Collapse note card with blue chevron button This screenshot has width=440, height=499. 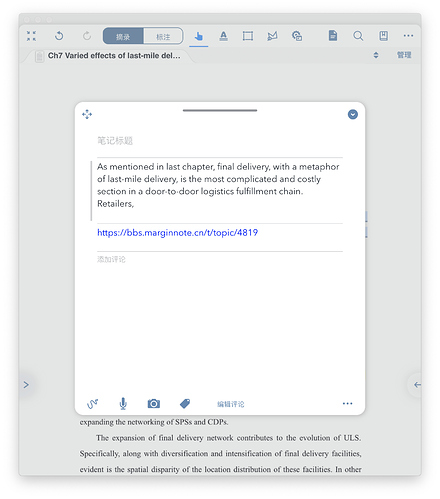tap(353, 114)
